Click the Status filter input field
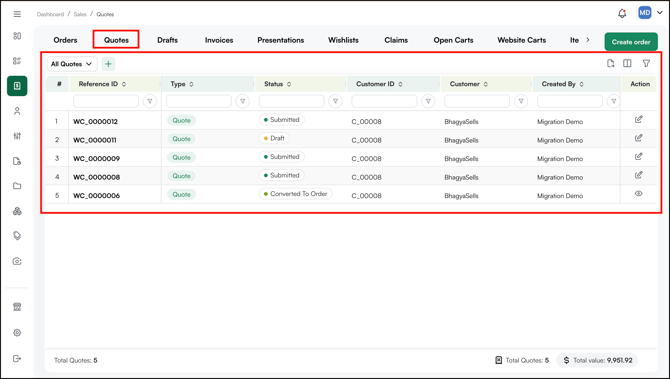Viewport: 670px width, 379px height. pos(291,101)
